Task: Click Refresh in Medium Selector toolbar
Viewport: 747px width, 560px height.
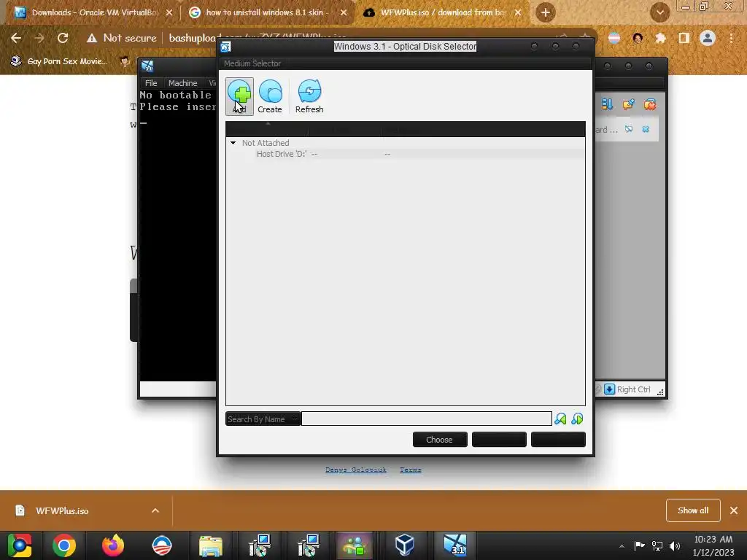Action: (x=309, y=96)
